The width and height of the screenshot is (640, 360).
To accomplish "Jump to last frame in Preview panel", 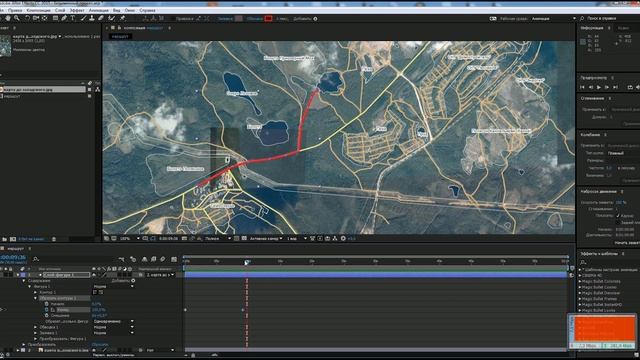I will (x=616, y=87).
